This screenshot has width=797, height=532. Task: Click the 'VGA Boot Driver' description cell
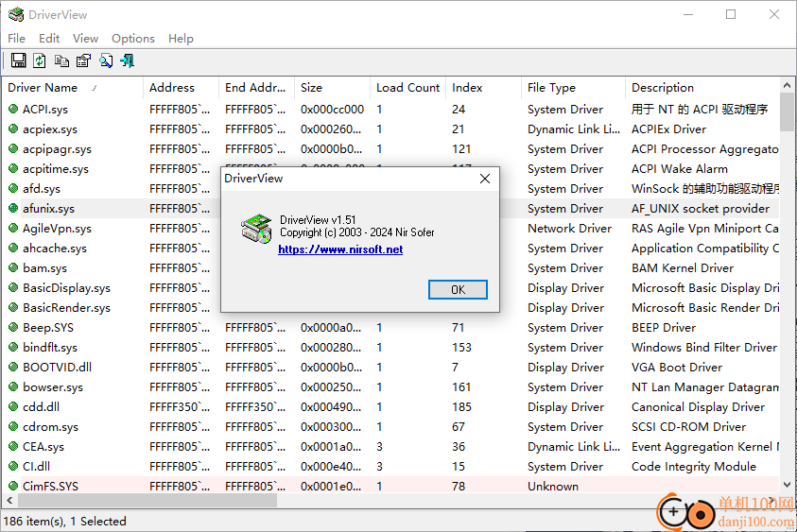[677, 367]
